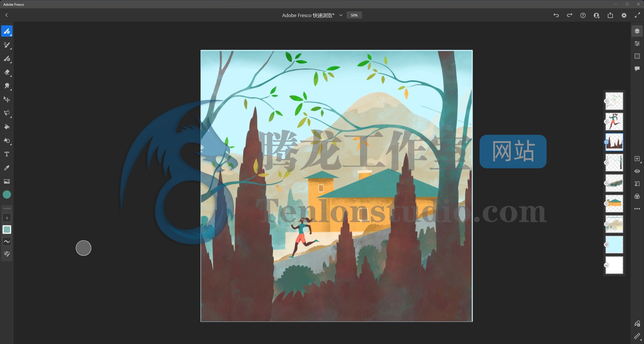Open the Help menu

[583, 15]
